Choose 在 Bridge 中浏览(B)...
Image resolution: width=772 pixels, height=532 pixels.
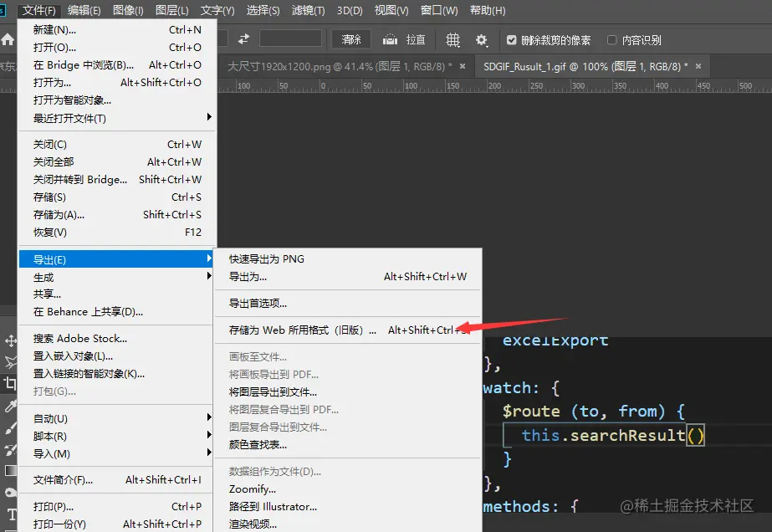click(117, 65)
